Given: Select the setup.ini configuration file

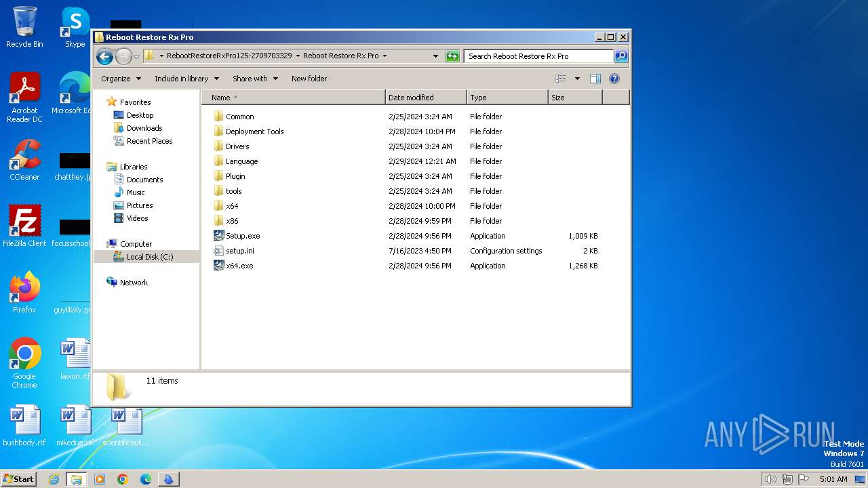Looking at the screenshot, I should [239, 251].
